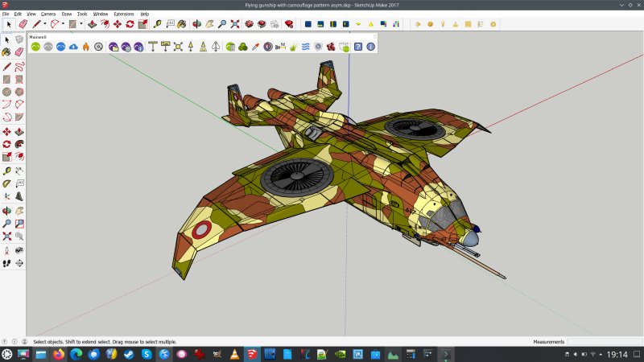Pick the Tape Measure tool
644x362 pixels.
point(157,24)
